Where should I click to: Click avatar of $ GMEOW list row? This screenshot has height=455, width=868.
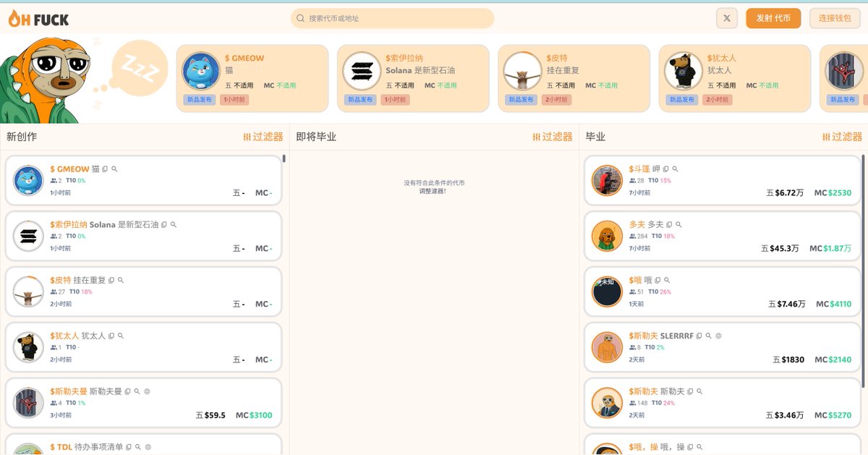click(x=29, y=181)
